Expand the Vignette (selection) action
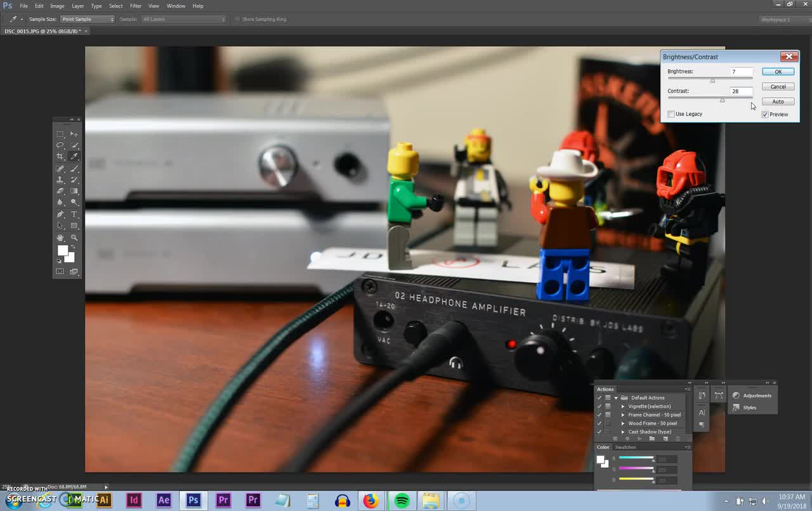The width and height of the screenshot is (812, 511). (x=623, y=406)
